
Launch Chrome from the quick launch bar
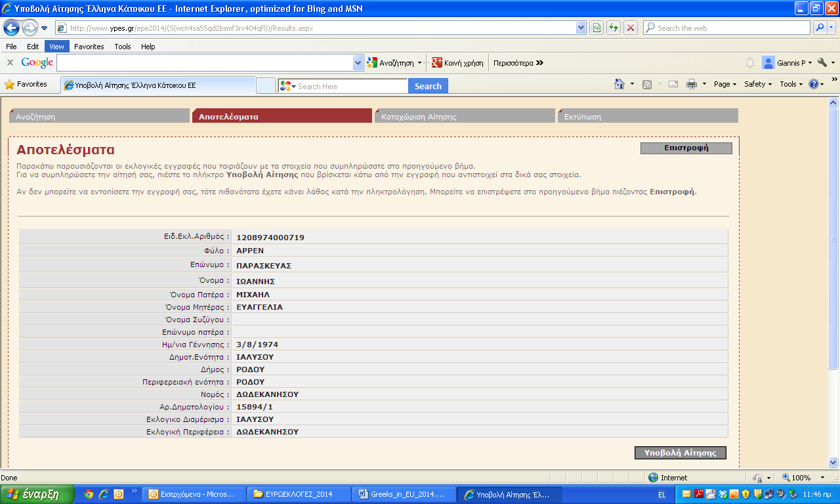(89, 494)
